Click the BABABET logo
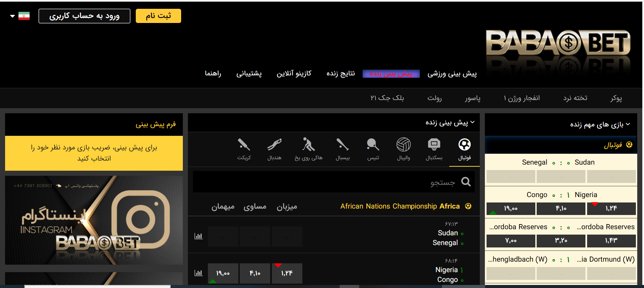Image resolution: width=644 pixels, height=288 pixels. click(x=558, y=43)
